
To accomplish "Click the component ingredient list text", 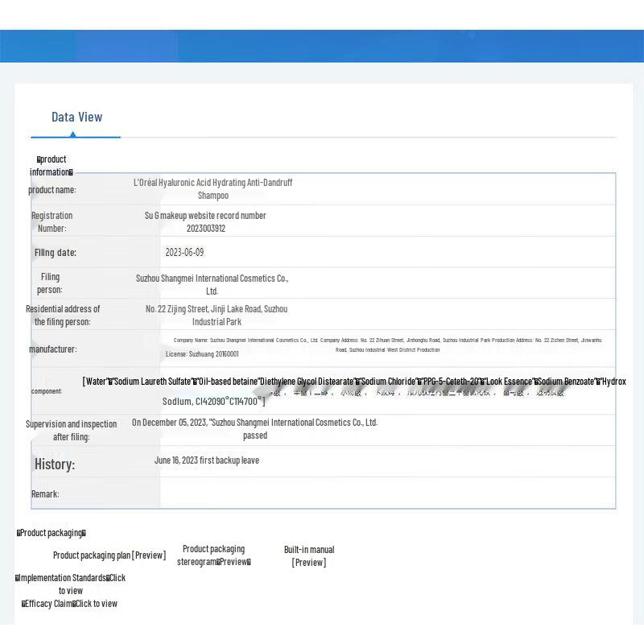I will pos(354,382).
